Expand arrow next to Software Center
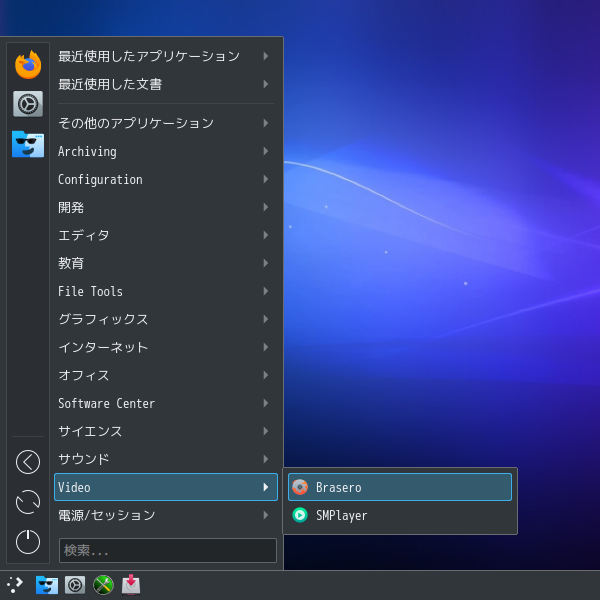Viewport: 600px width, 600px height. coord(266,403)
